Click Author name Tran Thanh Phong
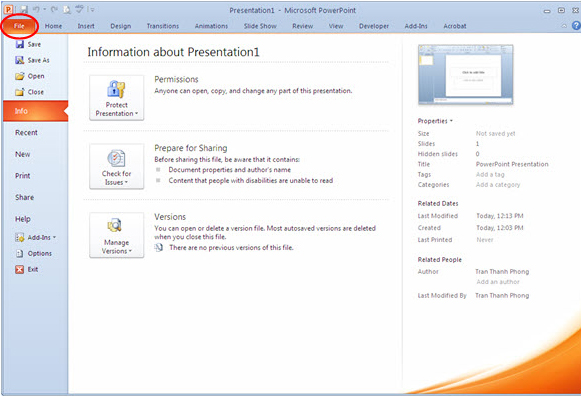 click(502, 272)
